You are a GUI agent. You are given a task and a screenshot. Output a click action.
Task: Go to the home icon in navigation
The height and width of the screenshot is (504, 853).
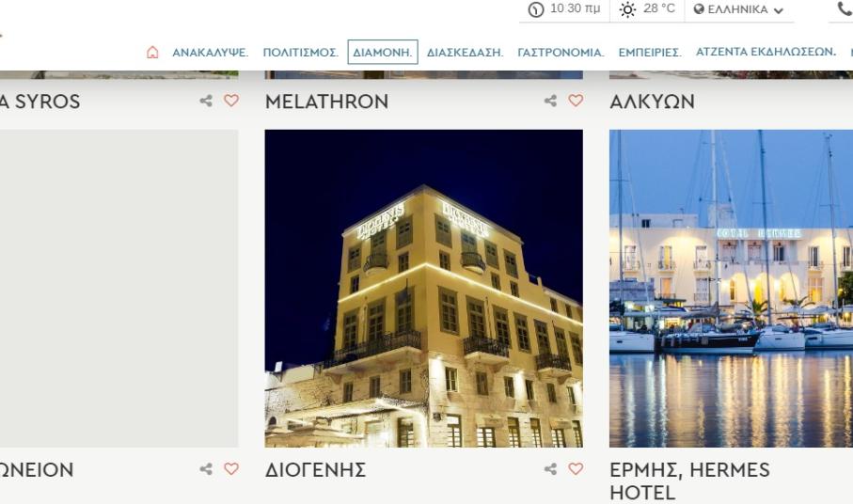point(152,53)
